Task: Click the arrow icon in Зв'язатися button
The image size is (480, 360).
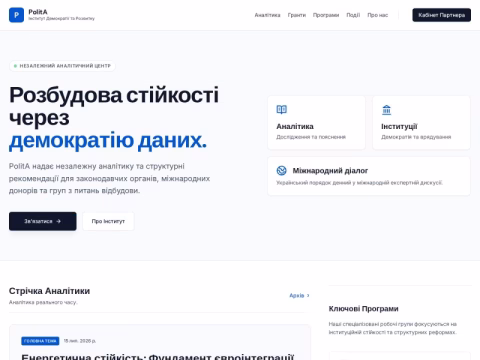Action: click(x=59, y=221)
